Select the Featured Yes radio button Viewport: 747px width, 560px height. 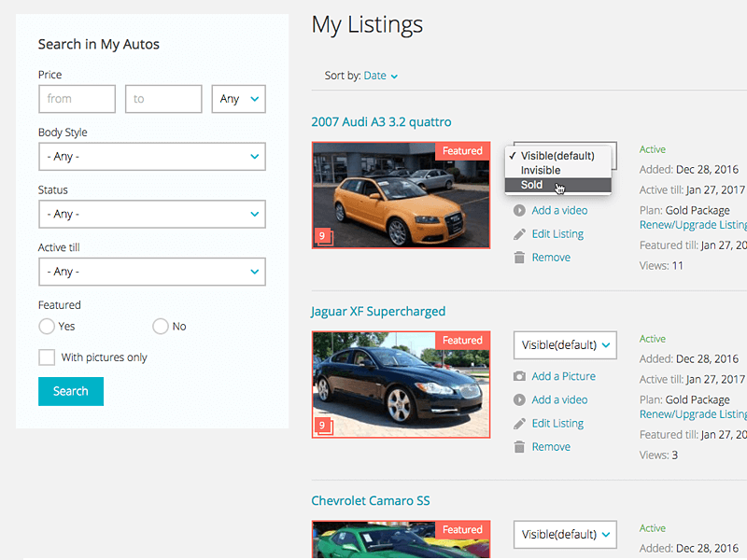47,326
